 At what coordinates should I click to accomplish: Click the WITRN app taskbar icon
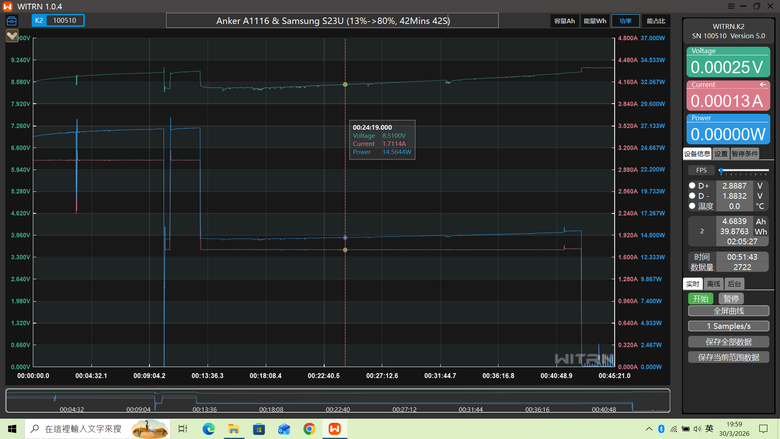335,429
